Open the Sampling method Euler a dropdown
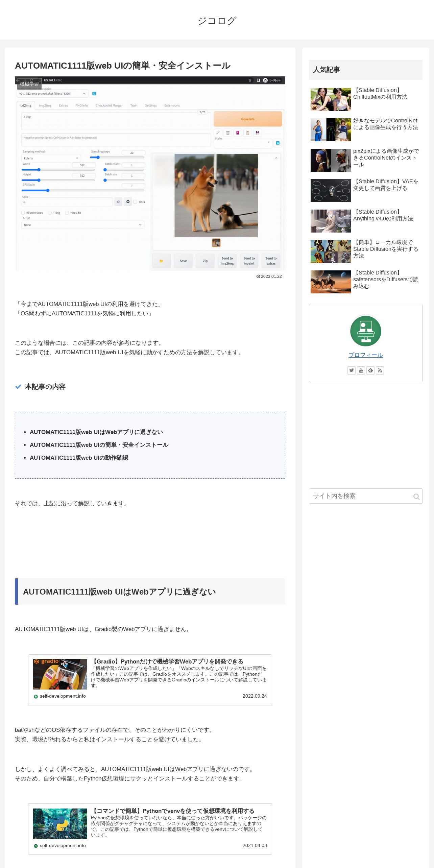434x868 pixels. (51, 158)
